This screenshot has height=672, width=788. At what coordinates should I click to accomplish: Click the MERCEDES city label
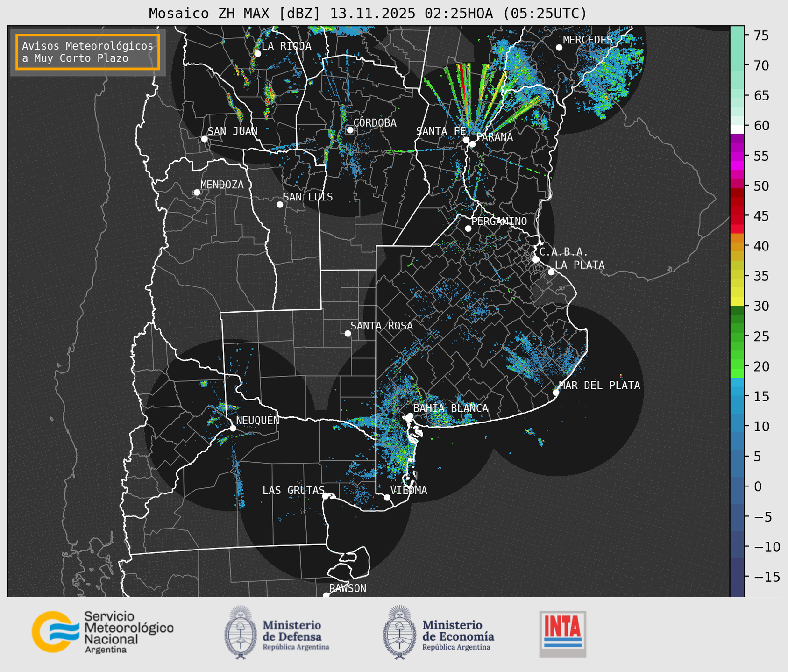coord(587,40)
